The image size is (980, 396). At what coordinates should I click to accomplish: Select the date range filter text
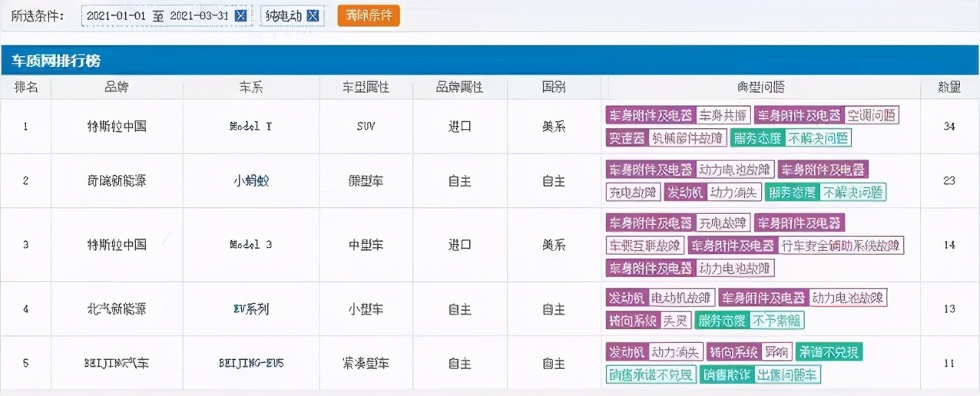(x=157, y=16)
